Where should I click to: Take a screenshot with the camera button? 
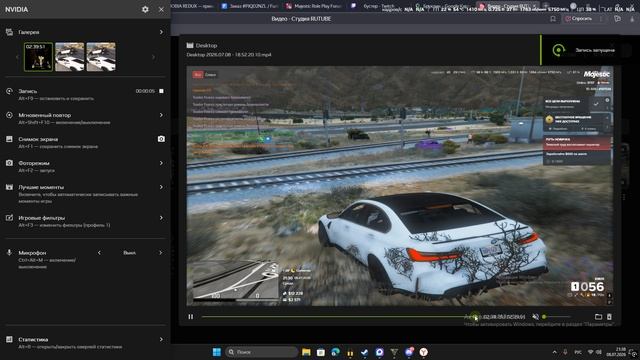pyautogui.click(x=161, y=139)
